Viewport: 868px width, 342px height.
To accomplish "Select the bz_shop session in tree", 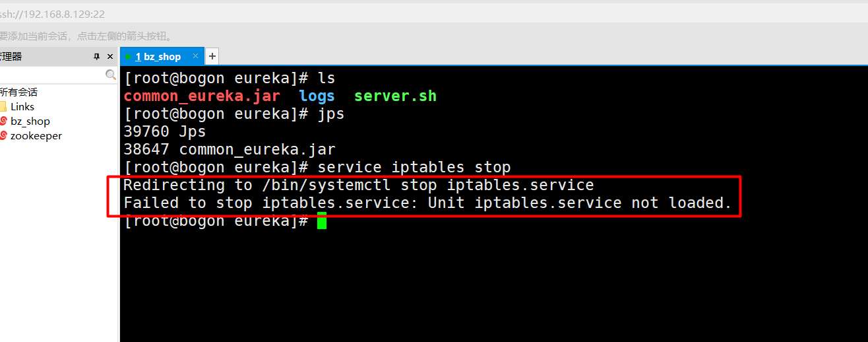I will click(x=30, y=121).
